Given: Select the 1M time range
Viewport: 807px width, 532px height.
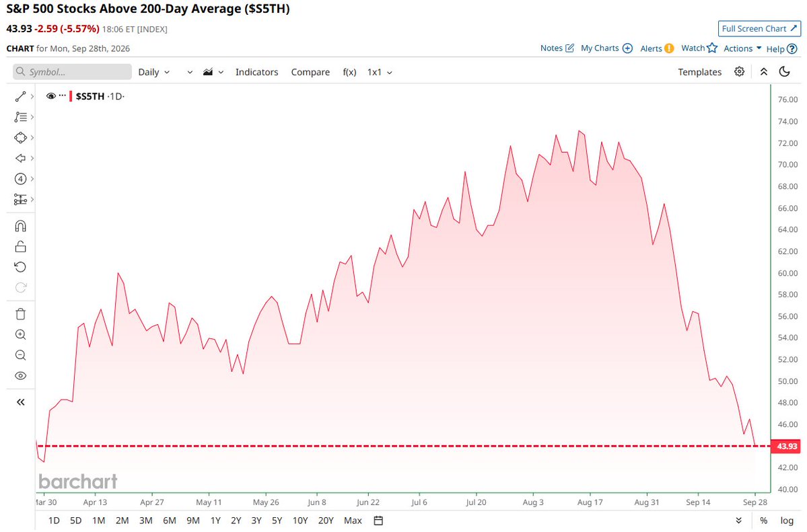Looking at the screenshot, I should [x=99, y=520].
